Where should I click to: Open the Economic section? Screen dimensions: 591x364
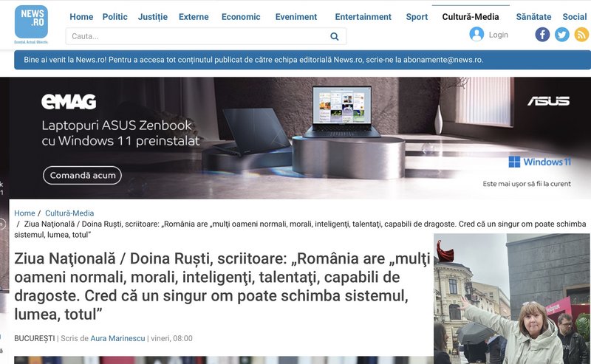[x=241, y=17]
